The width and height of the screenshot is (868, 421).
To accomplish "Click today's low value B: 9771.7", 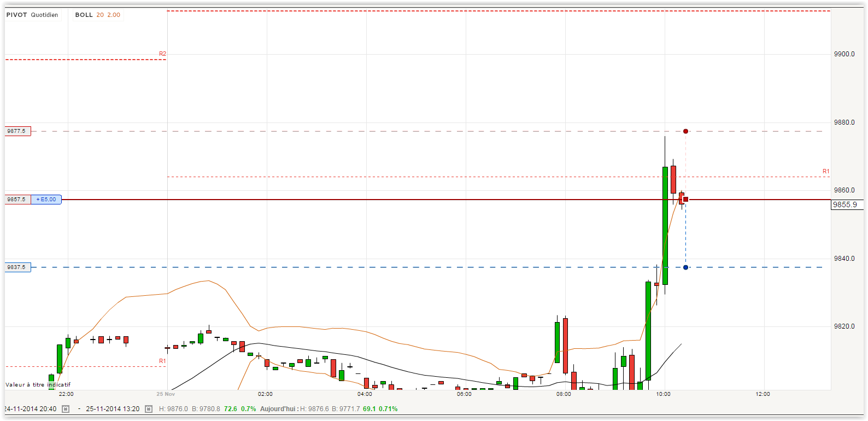I will (x=346, y=409).
